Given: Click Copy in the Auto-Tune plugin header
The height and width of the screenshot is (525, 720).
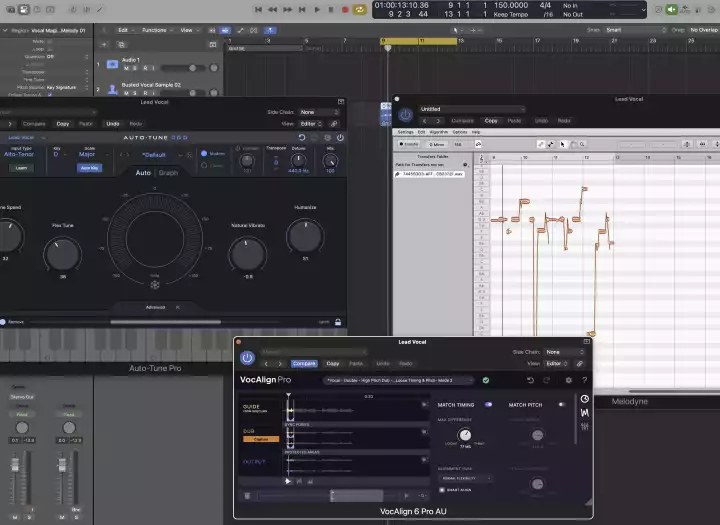Looking at the screenshot, I should pyautogui.click(x=63, y=124).
